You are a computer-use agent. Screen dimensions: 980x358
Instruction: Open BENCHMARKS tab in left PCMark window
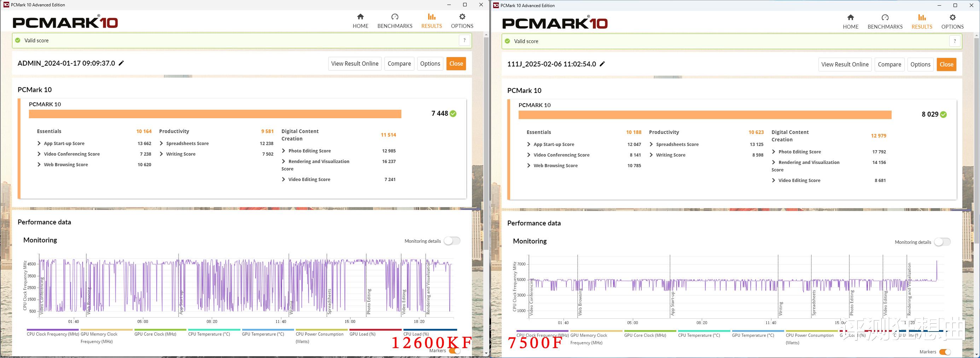click(x=395, y=21)
